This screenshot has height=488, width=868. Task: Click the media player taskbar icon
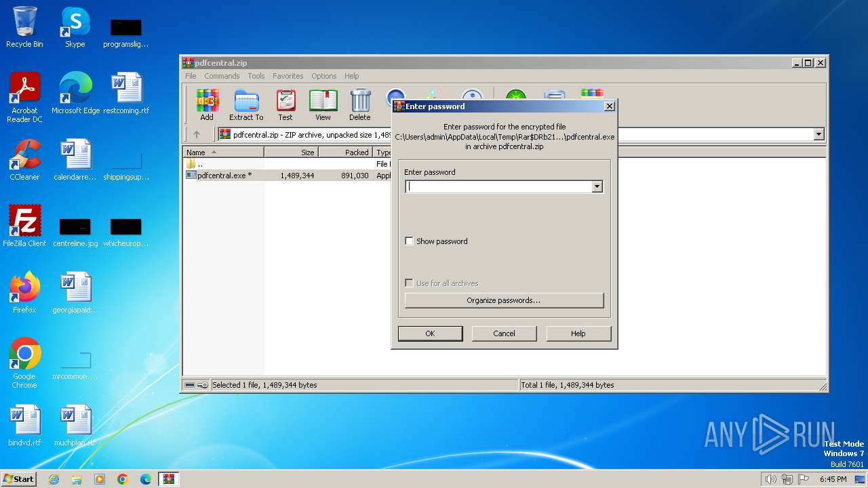100,479
